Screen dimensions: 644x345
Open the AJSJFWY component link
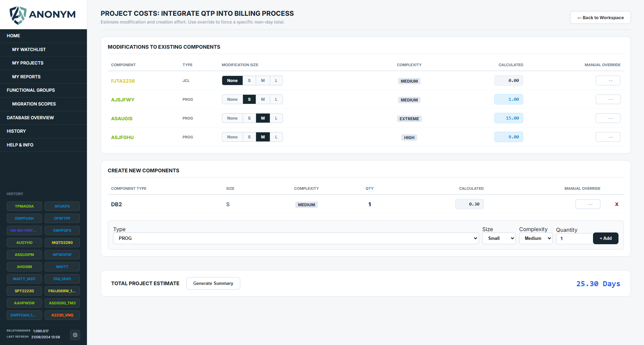tap(123, 100)
